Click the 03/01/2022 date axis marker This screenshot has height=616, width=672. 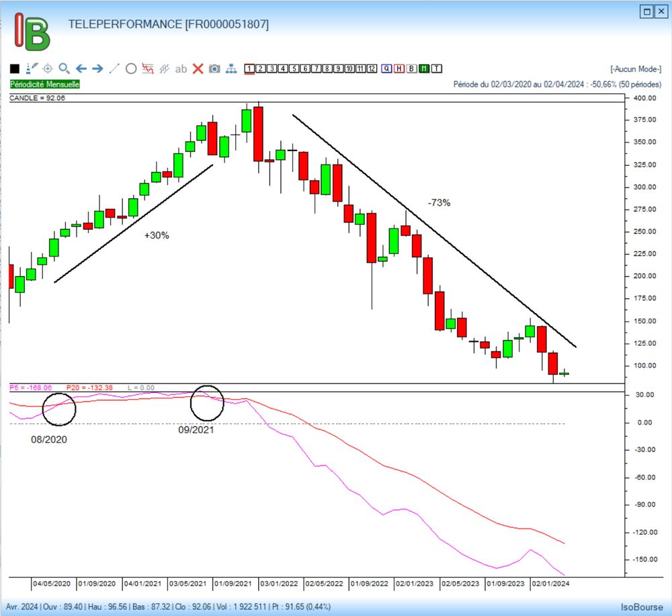coord(279,584)
